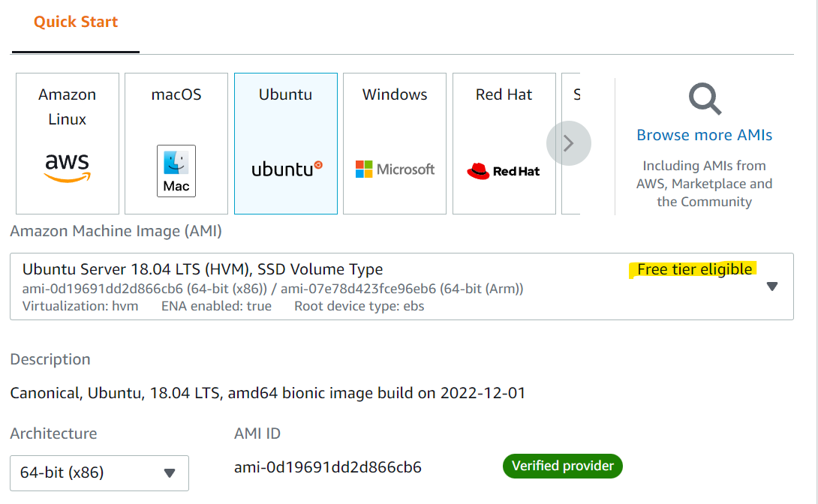Click AMI ID value ami-0d19691dd2d866cb6
This screenshot has height=504, width=818.
328,467
